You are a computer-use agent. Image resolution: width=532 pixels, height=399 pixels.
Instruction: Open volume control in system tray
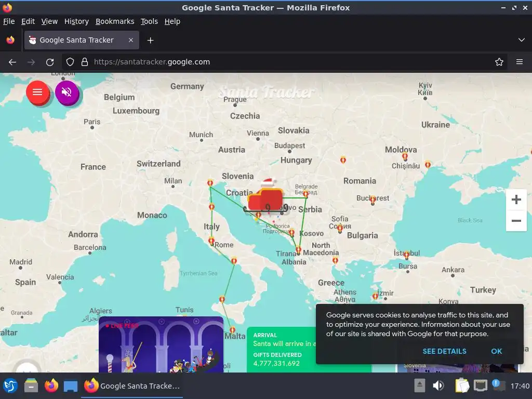coord(438,386)
